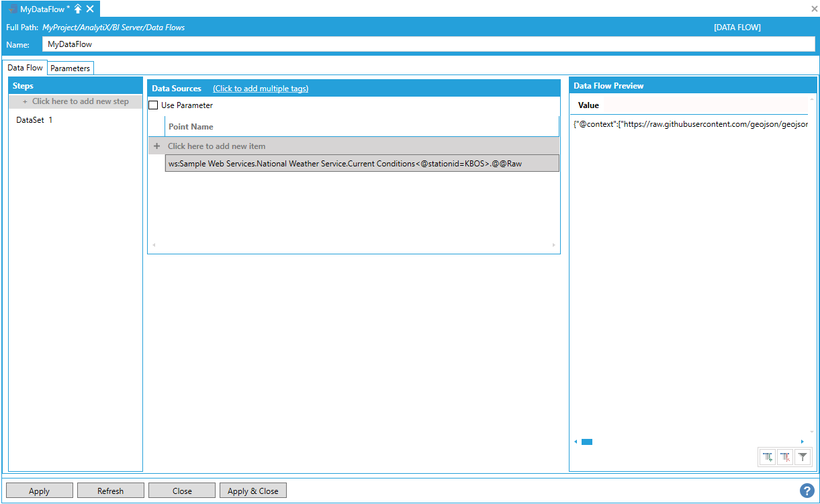This screenshot has width=820, height=504.
Task: Click the funnel filter icon in preview
Action: 802,457
